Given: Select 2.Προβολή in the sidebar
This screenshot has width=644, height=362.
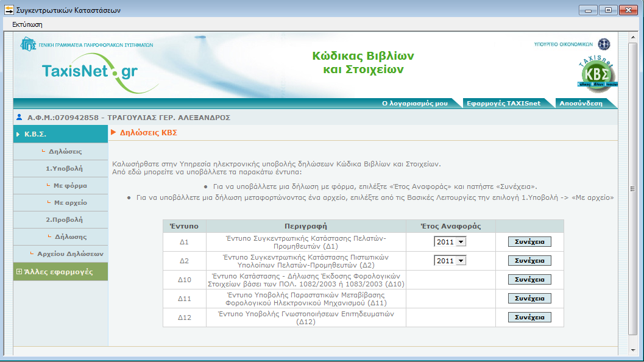Looking at the screenshot, I should point(64,220).
